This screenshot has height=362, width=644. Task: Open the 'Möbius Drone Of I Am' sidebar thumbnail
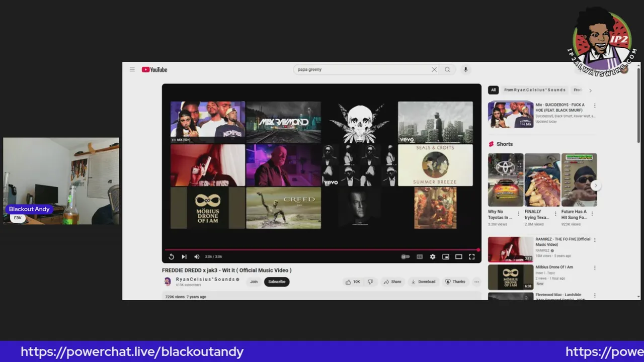pyautogui.click(x=511, y=277)
